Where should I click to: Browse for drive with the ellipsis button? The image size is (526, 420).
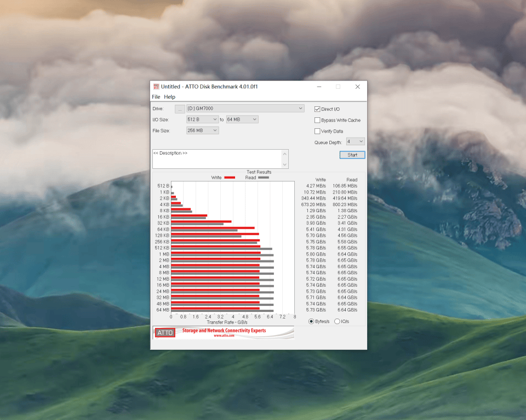click(x=180, y=109)
